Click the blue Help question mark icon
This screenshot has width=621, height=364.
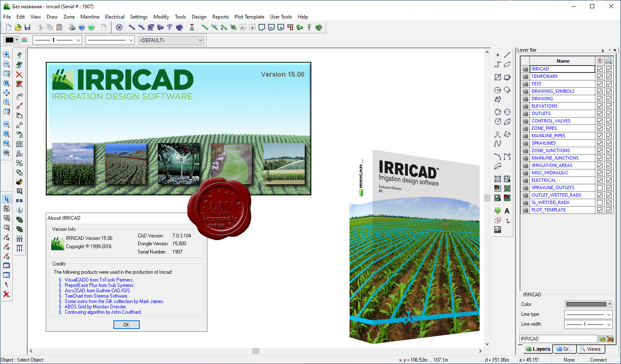coord(82,27)
